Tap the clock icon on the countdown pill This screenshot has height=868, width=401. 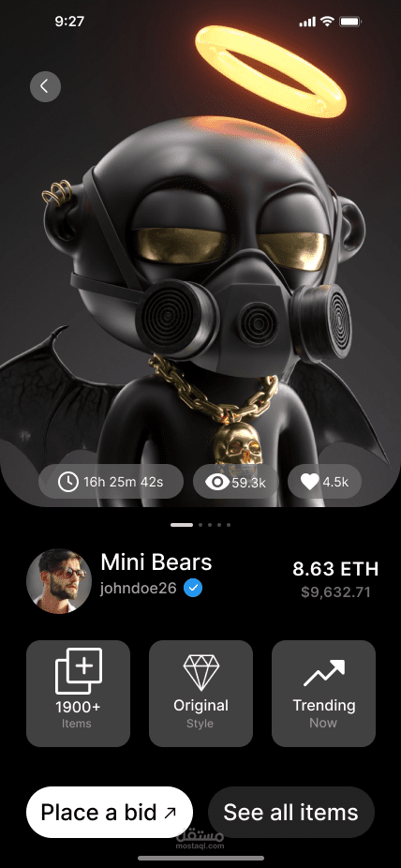(x=68, y=482)
